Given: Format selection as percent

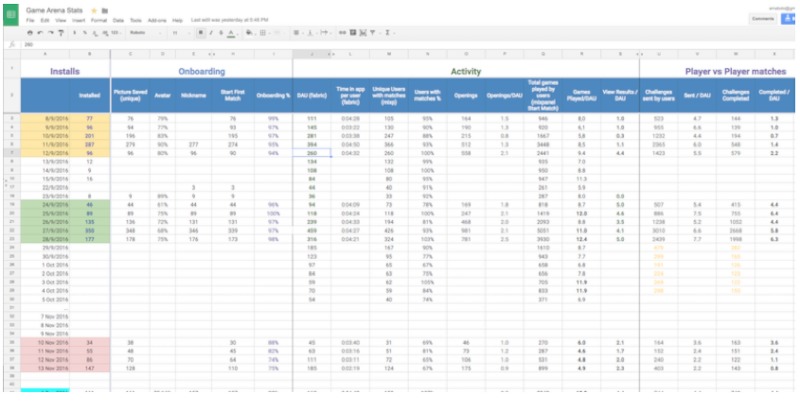Looking at the screenshot, I should pos(85,33).
